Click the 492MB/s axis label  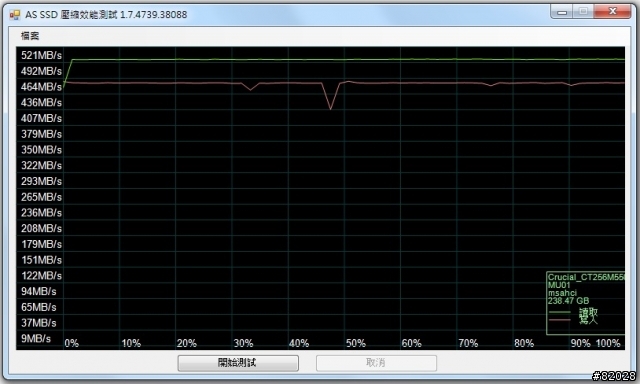[41, 71]
